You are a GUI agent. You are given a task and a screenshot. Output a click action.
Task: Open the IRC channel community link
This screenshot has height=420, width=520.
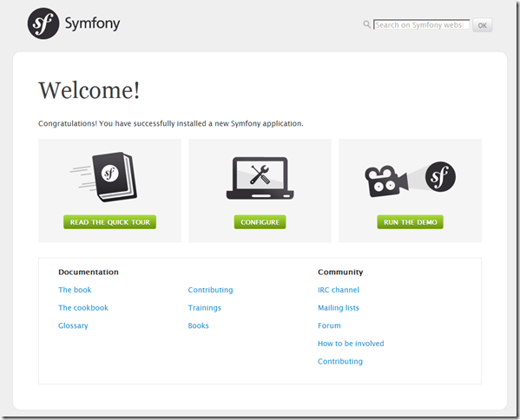[339, 290]
